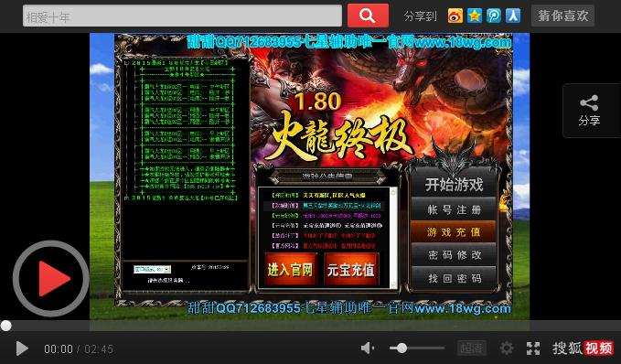Enter fullscreen mode

point(533,348)
